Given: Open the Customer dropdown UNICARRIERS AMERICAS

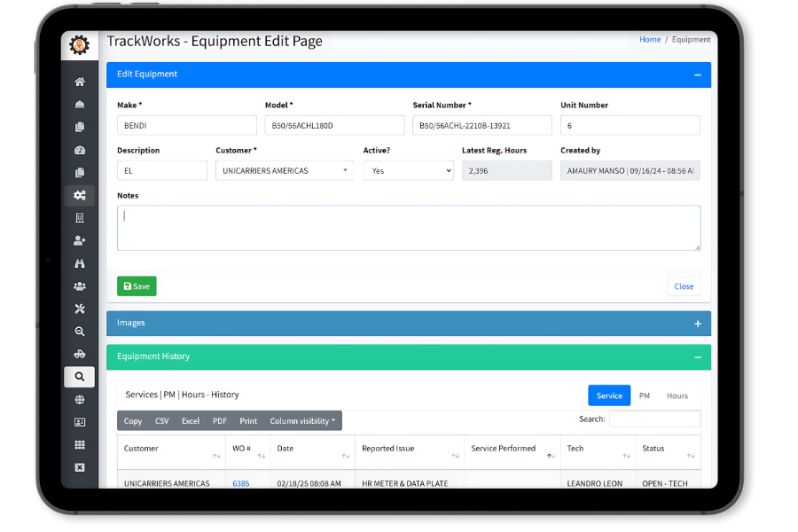Looking at the screenshot, I should point(285,170).
